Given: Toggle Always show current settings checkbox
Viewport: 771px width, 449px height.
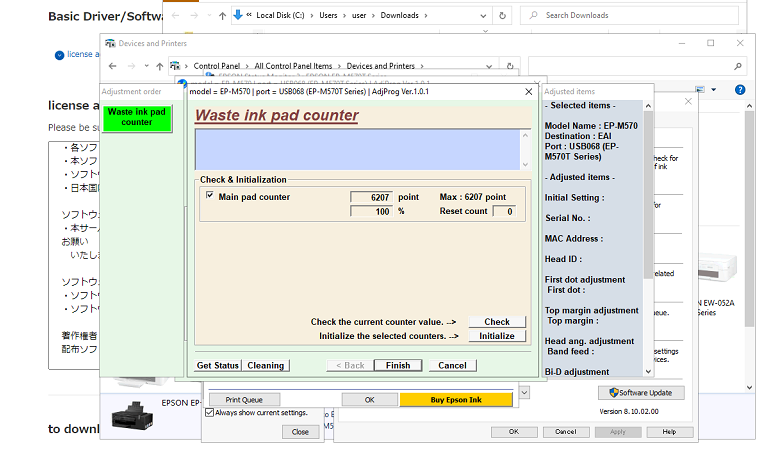Looking at the screenshot, I should [x=210, y=413].
